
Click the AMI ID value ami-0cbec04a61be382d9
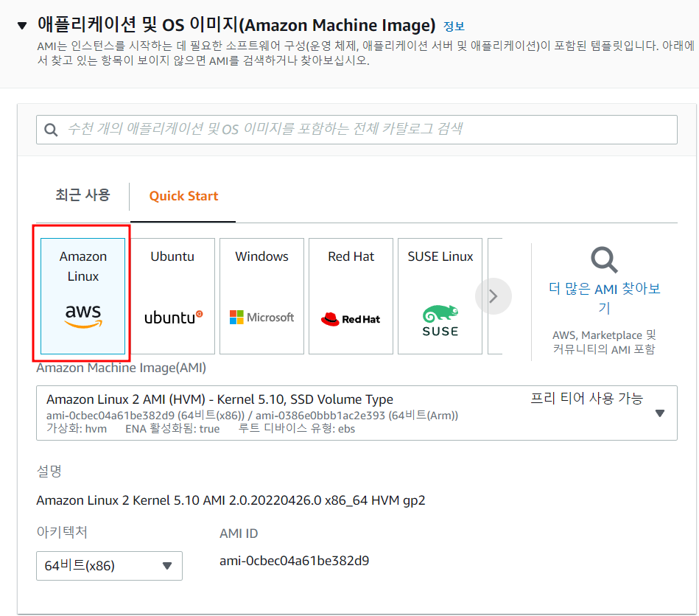tap(294, 561)
